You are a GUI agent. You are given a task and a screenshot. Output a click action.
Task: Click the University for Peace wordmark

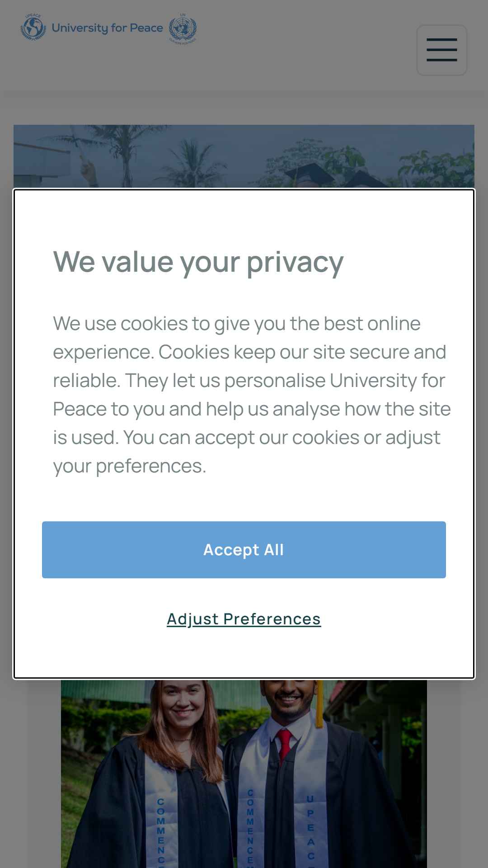click(107, 28)
